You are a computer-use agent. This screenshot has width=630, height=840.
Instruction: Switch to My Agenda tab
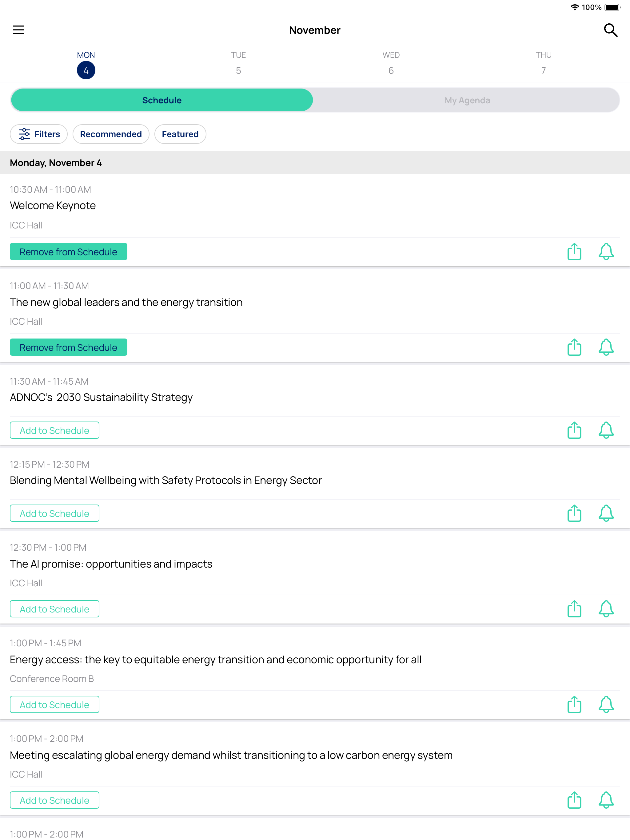(467, 100)
